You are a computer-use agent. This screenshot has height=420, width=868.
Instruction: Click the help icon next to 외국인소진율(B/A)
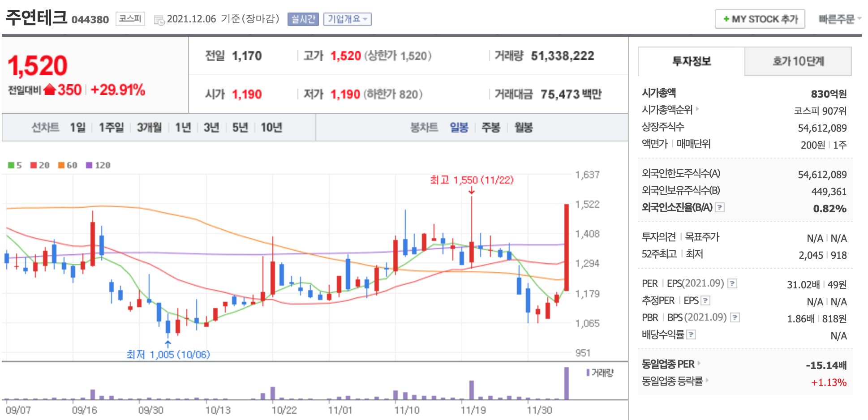(720, 207)
